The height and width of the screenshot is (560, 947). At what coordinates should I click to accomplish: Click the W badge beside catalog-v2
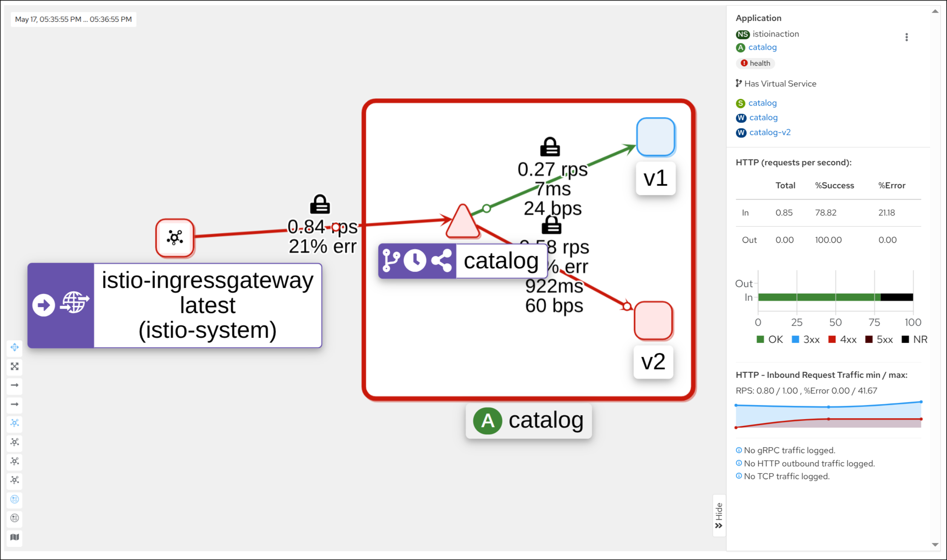(741, 132)
